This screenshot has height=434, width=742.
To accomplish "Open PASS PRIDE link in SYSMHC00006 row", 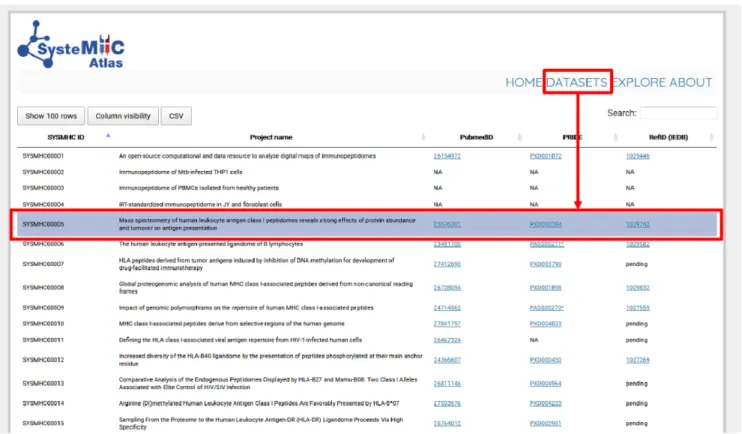I will pyautogui.click(x=547, y=244).
